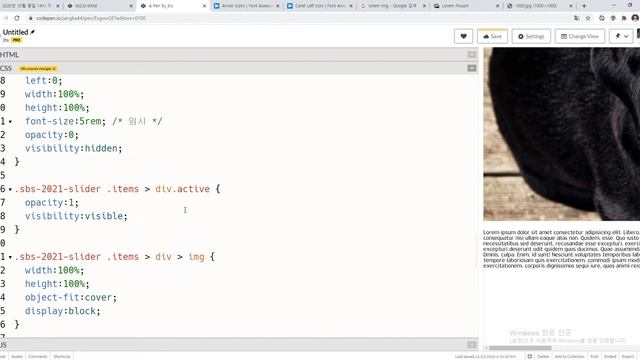Edit the Untitled pen title via pencil icon

(x=33, y=32)
